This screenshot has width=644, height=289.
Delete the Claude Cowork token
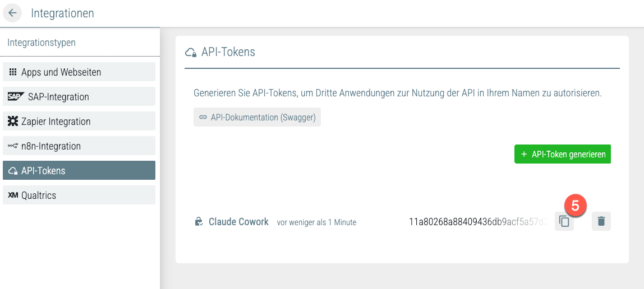pos(601,221)
